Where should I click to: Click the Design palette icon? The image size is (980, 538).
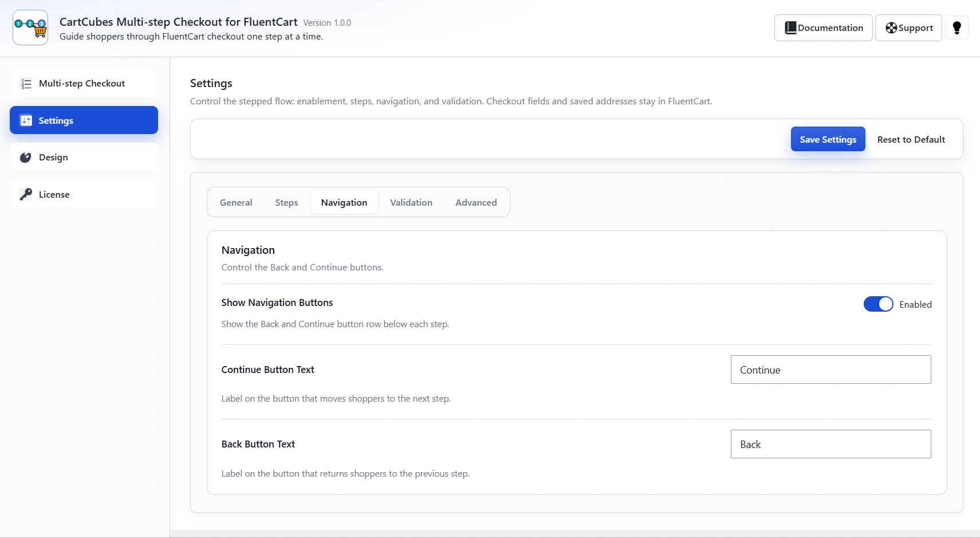click(x=26, y=158)
